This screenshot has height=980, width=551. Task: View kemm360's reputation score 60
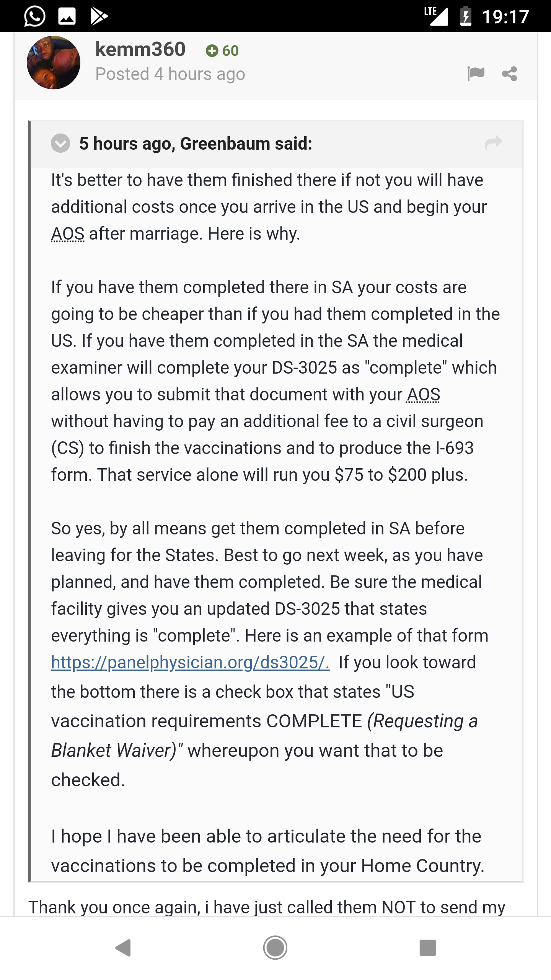pyautogui.click(x=222, y=51)
